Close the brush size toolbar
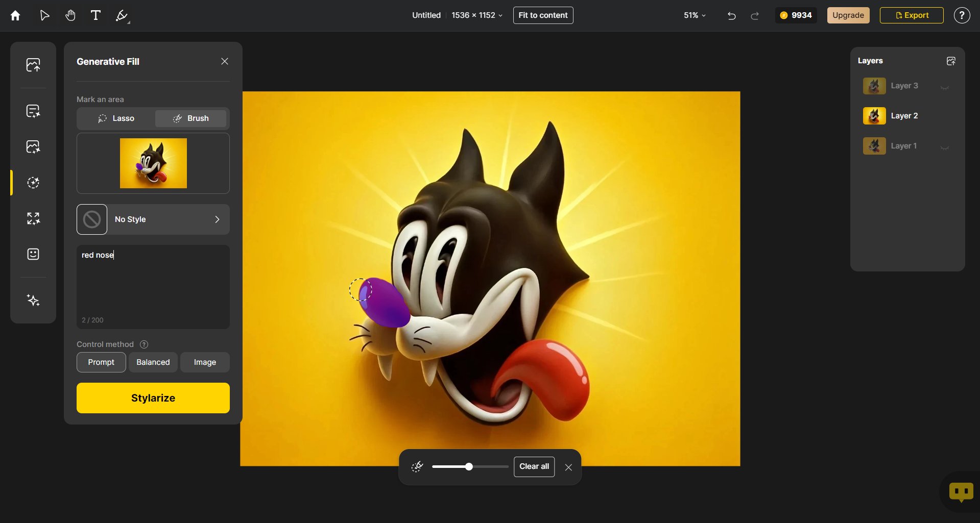 568,467
